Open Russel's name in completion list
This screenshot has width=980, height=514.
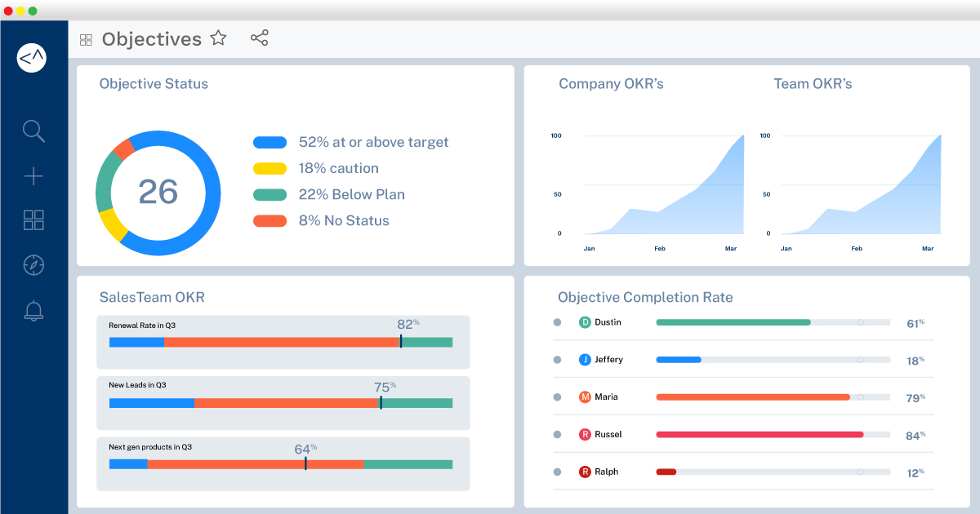(x=608, y=435)
